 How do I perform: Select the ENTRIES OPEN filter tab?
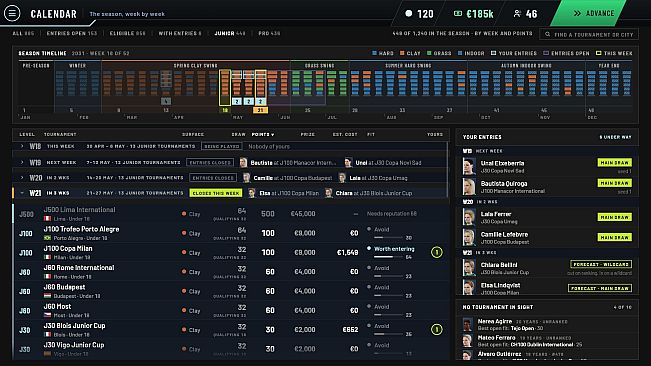tap(72, 33)
